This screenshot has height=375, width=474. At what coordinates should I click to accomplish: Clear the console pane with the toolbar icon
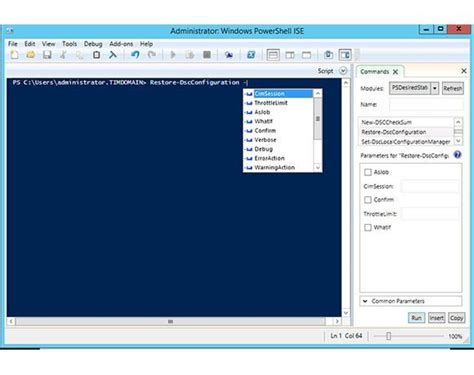[113, 55]
